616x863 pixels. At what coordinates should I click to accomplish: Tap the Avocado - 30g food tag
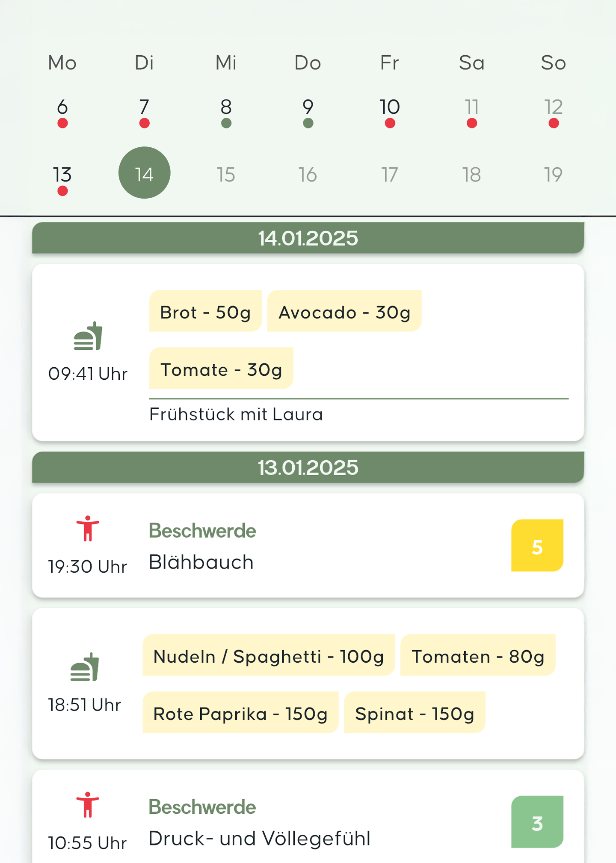point(344,311)
